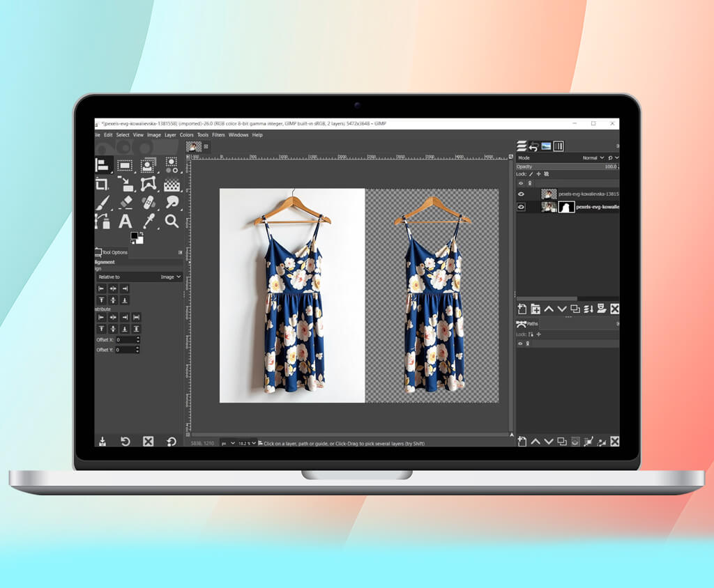This screenshot has width=714, height=588.
Task: Open the Filters menu
Action: (x=218, y=134)
